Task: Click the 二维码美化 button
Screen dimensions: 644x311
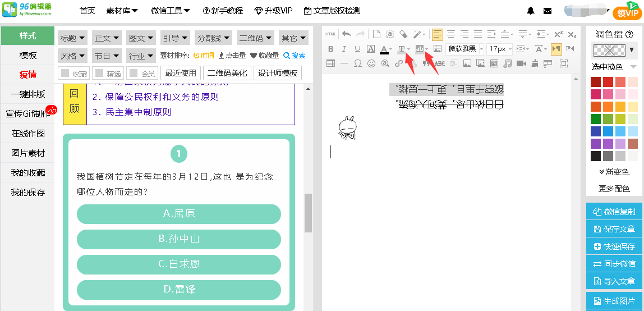Action: pos(227,74)
